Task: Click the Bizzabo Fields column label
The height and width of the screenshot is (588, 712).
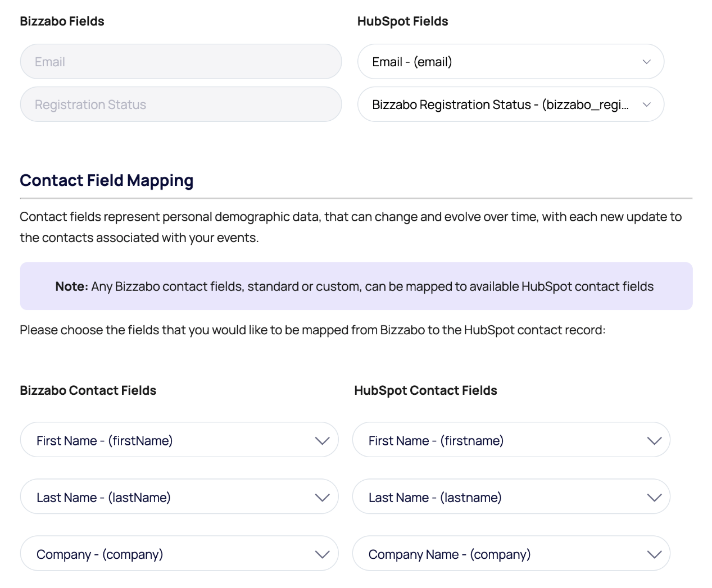Action: pyautogui.click(x=62, y=21)
